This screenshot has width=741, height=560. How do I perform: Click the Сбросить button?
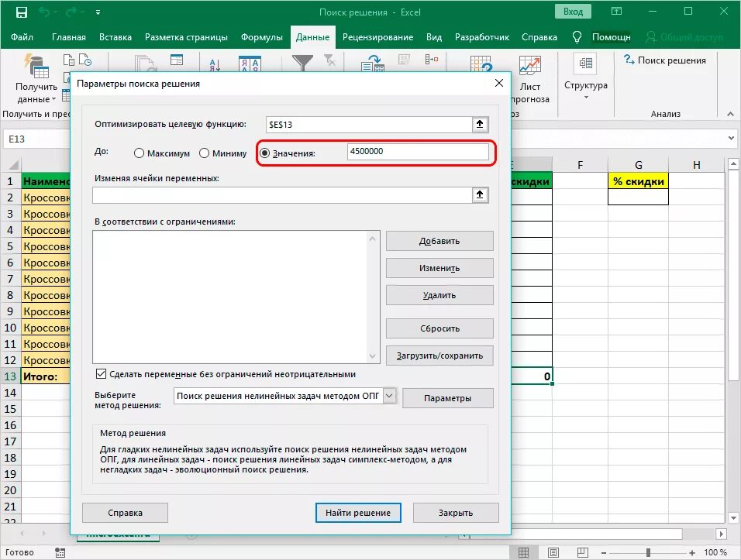click(x=439, y=328)
